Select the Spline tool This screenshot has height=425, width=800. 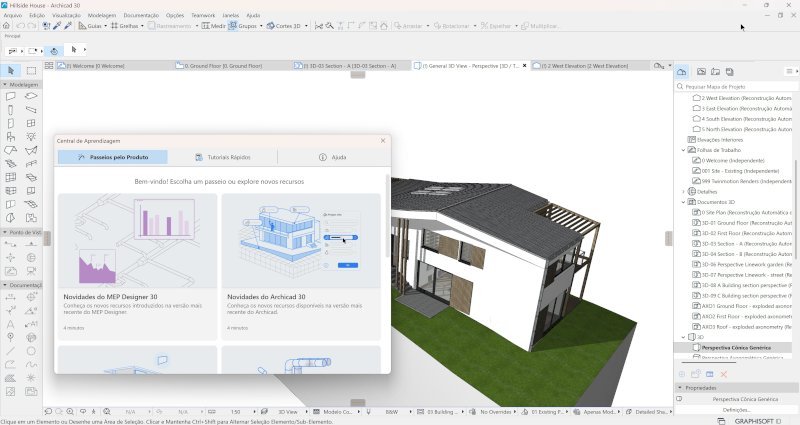click(31, 365)
